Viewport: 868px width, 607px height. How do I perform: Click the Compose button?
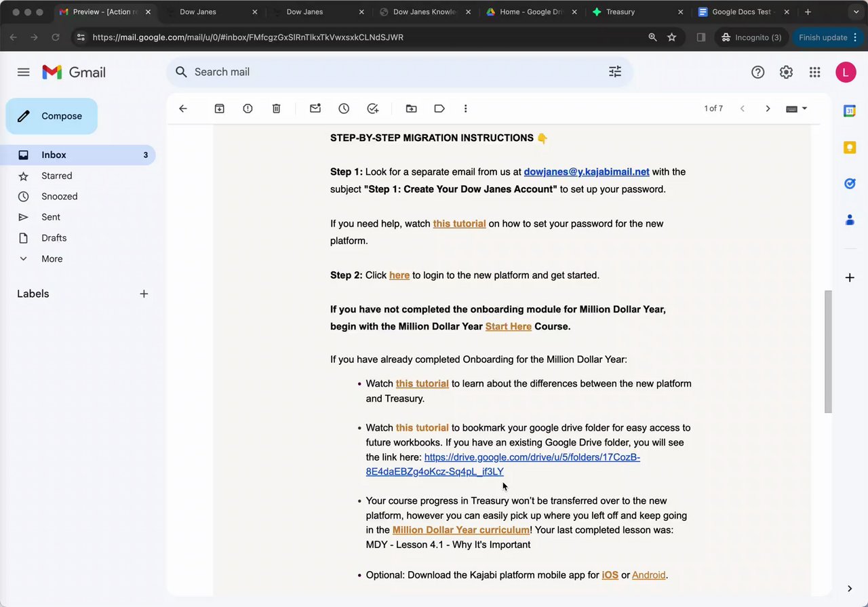pos(52,116)
